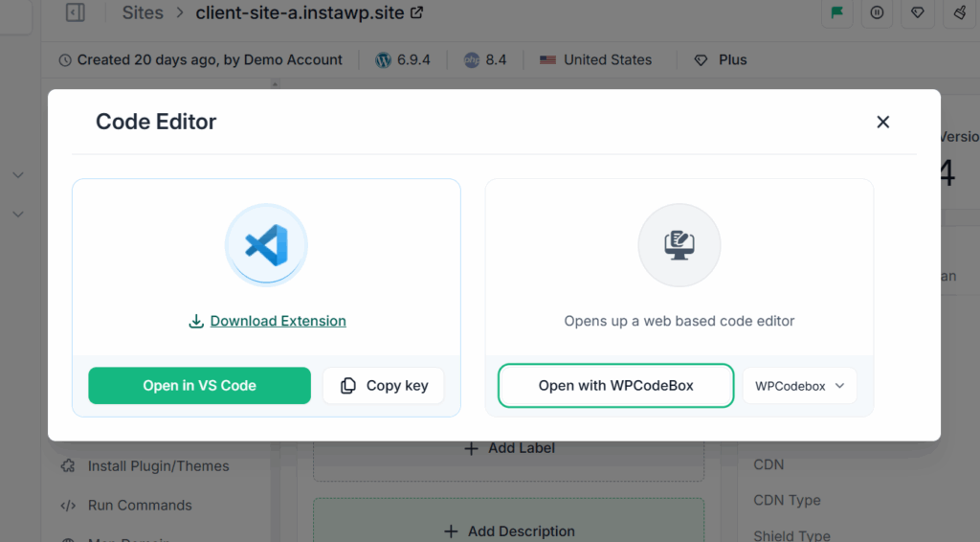Image resolution: width=980 pixels, height=542 pixels.
Task: Click the green flag icon
Action: (836, 12)
